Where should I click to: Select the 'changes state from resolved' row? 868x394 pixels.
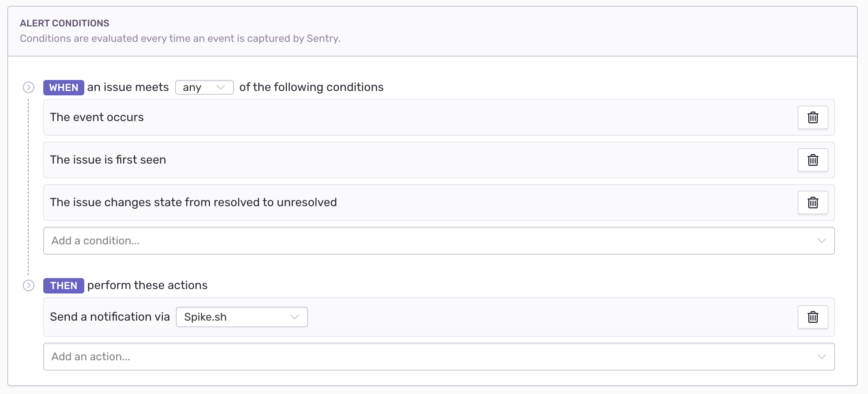pos(439,203)
